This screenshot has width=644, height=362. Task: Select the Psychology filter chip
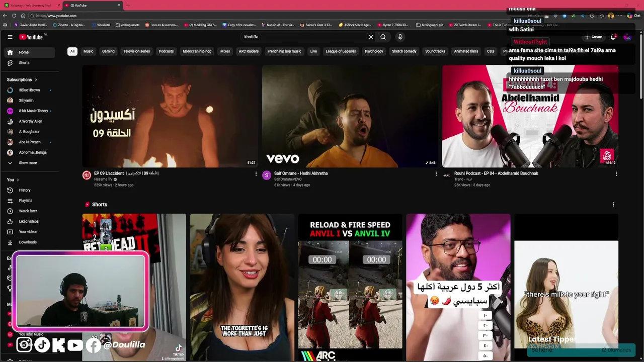pyautogui.click(x=374, y=51)
